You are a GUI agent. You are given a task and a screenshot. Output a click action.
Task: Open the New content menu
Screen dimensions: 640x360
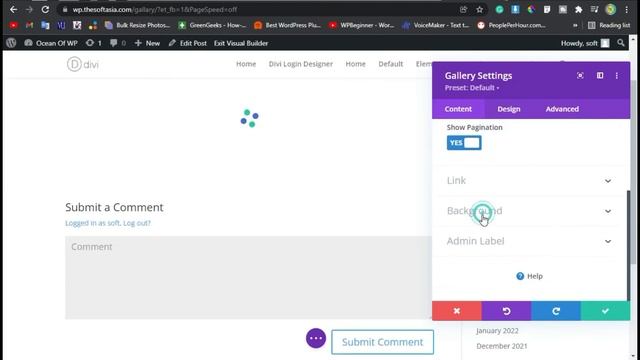[x=147, y=43]
